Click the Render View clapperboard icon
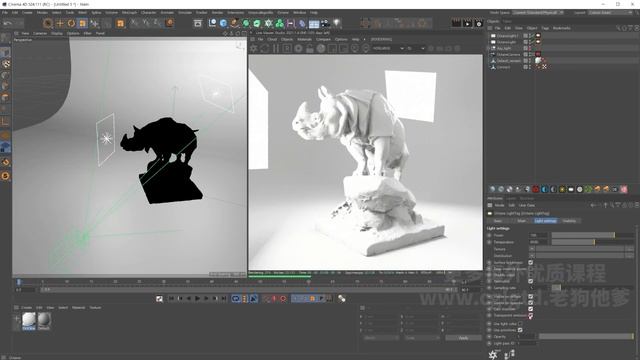 456,23
